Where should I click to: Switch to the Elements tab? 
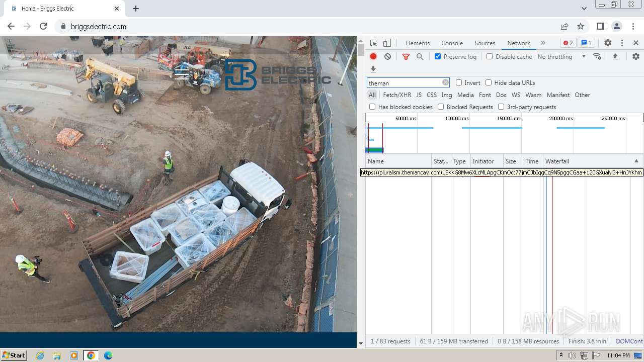click(x=418, y=43)
